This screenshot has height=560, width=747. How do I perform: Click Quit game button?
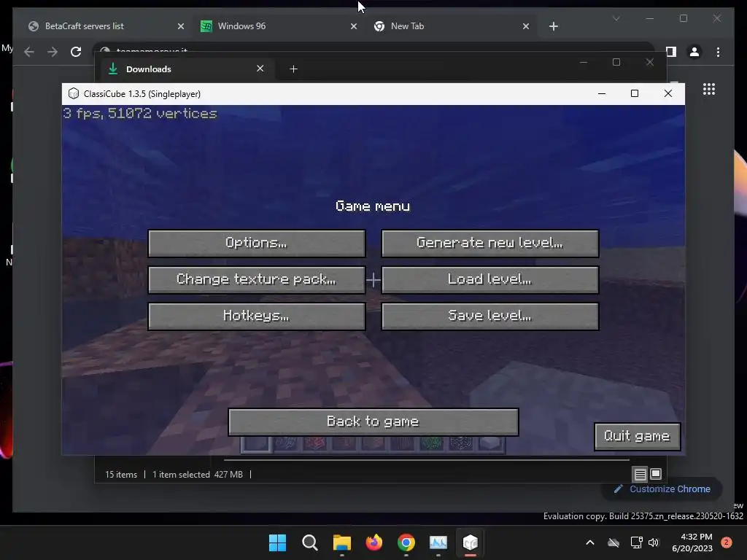(637, 436)
